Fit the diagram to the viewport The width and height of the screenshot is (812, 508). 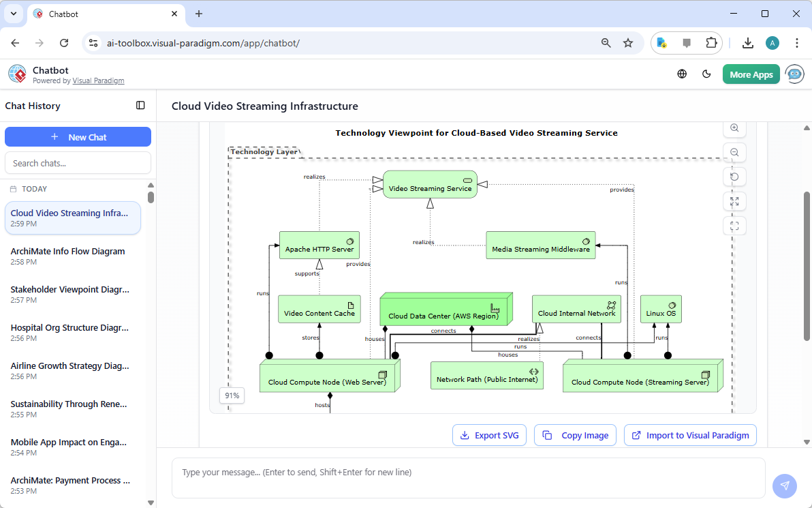734,201
